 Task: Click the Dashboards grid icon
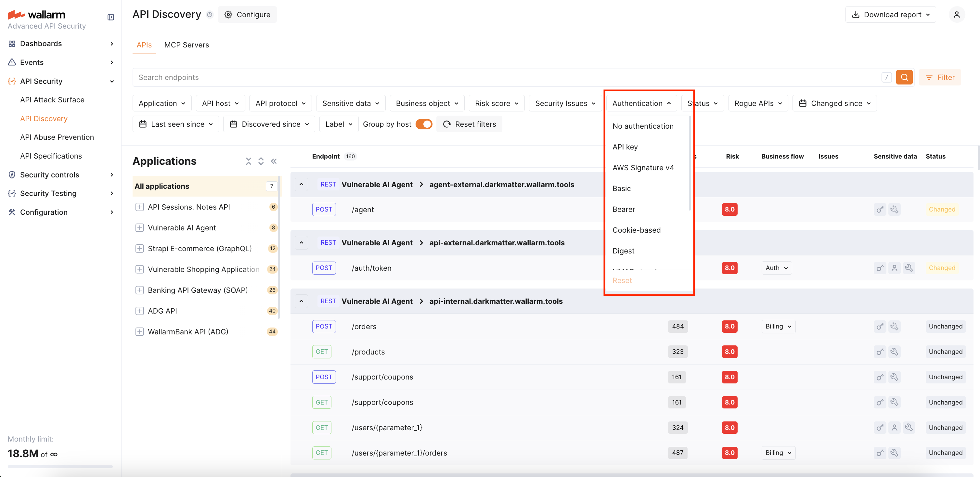coord(12,44)
